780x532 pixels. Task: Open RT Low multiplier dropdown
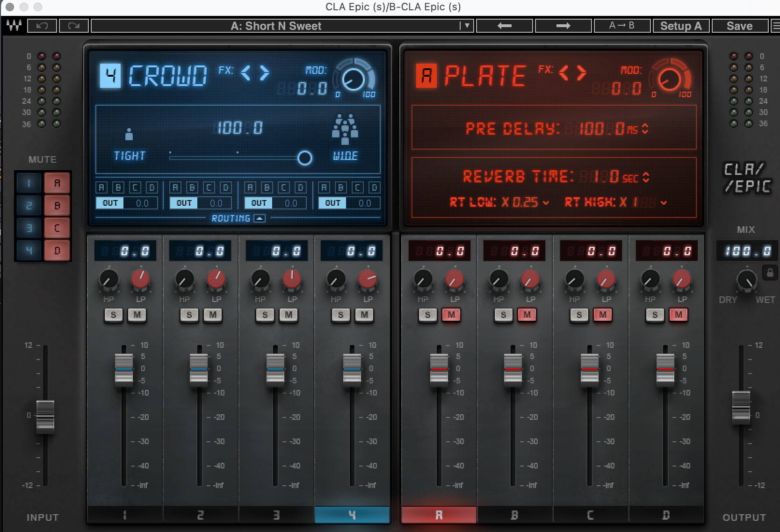[x=546, y=203]
